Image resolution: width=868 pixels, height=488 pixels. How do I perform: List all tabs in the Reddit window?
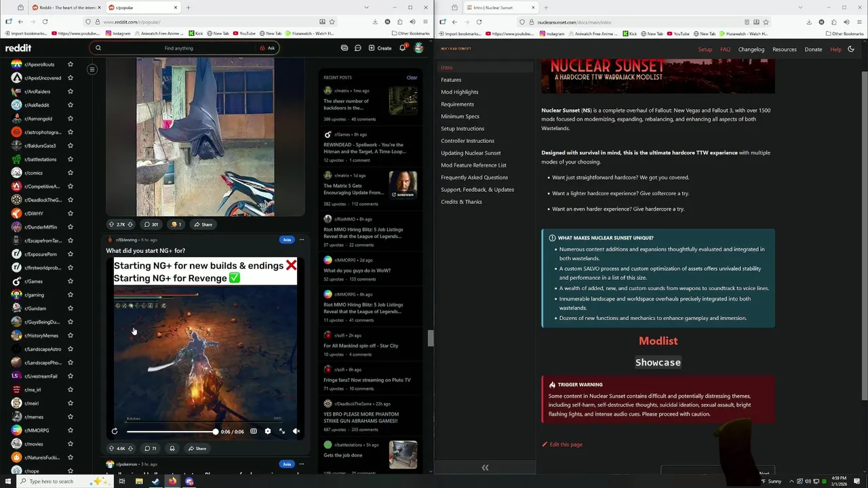point(366,7)
